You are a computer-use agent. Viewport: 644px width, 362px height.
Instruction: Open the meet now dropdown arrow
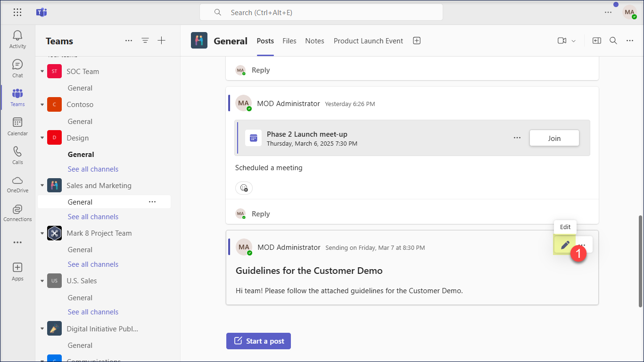tap(574, 41)
